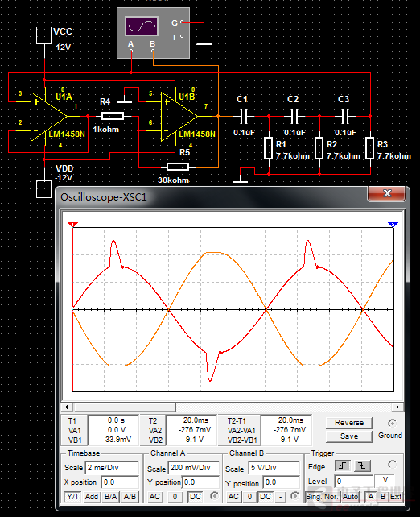The width and height of the screenshot is (420, 517).
Task: Click the Channel B Scale field
Action: point(274,468)
